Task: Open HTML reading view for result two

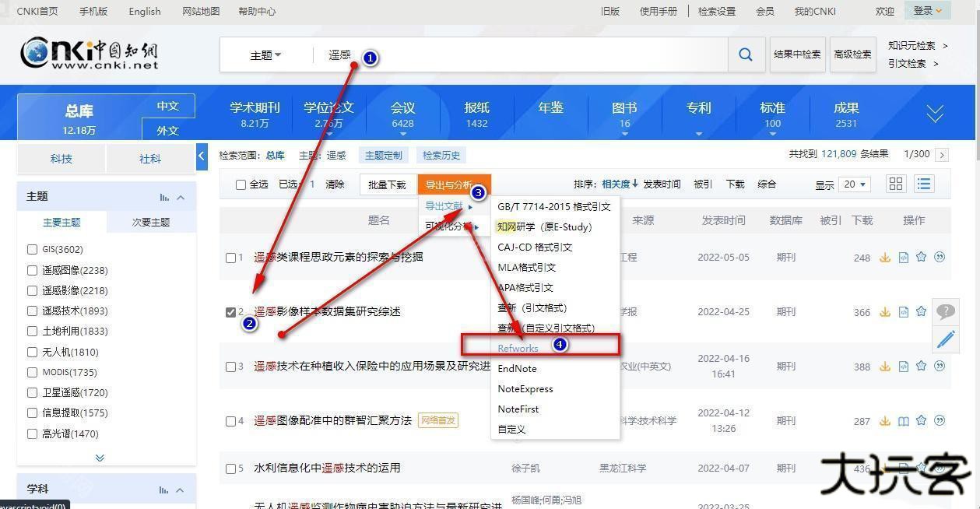Action: [x=903, y=311]
